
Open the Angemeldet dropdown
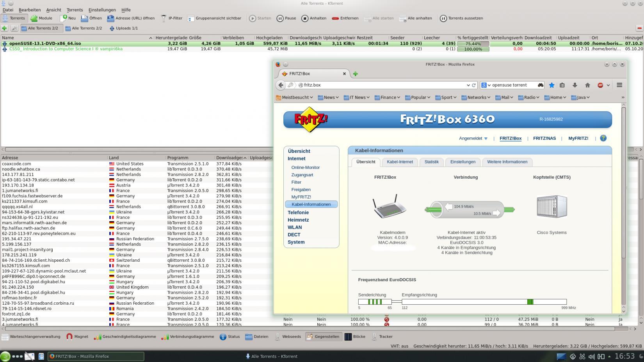[x=473, y=138]
